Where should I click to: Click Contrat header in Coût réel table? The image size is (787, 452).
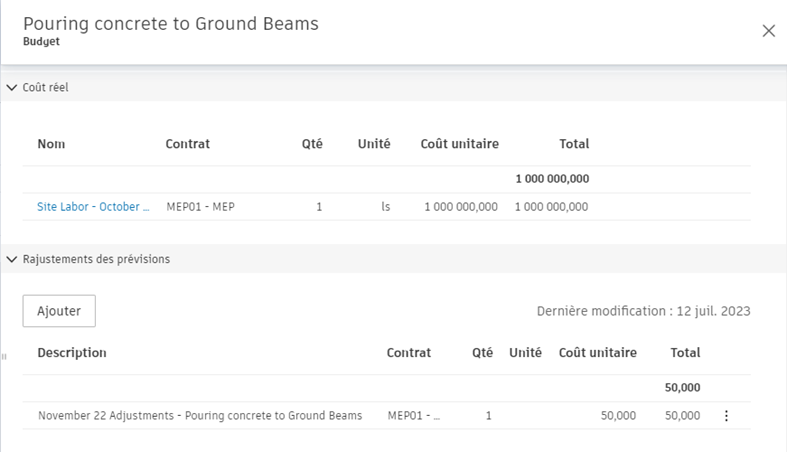pos(188,144)
